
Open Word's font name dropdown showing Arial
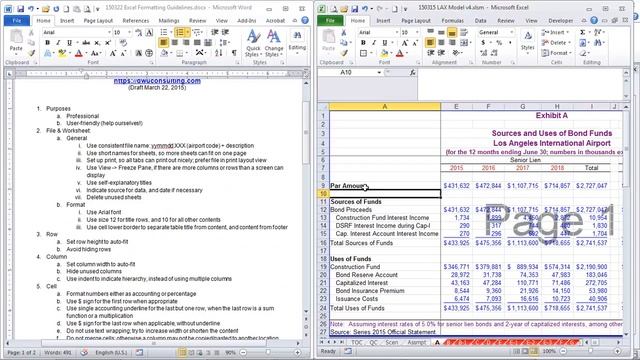click(x=109, y=32)
